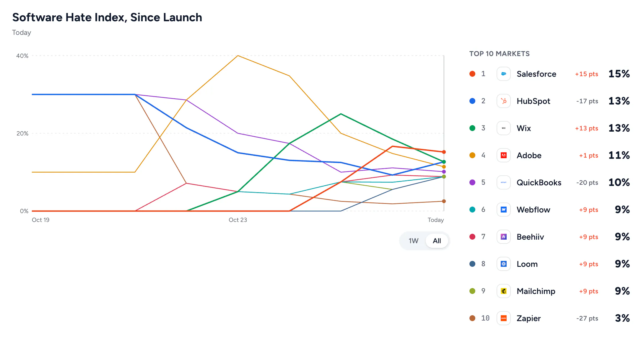Click the Zapier logo icon

pos(504,318)
